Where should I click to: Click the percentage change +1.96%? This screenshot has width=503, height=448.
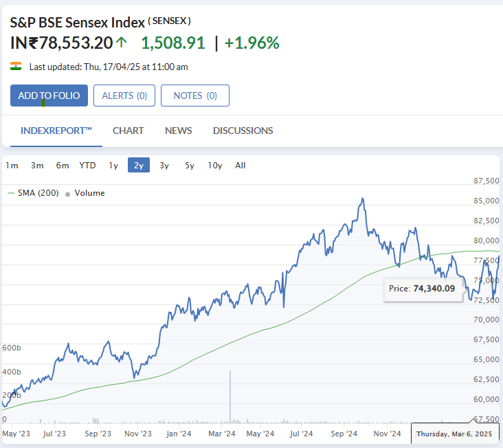[252, 43]
